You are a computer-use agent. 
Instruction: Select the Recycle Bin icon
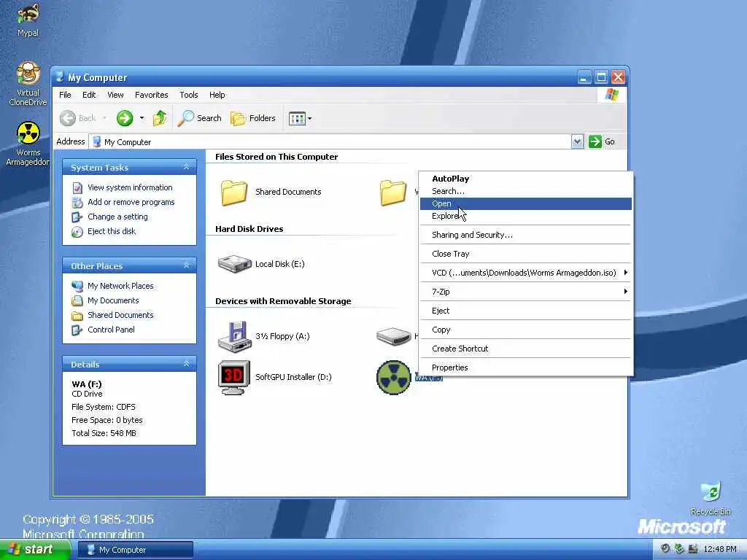tap(711, 498)
